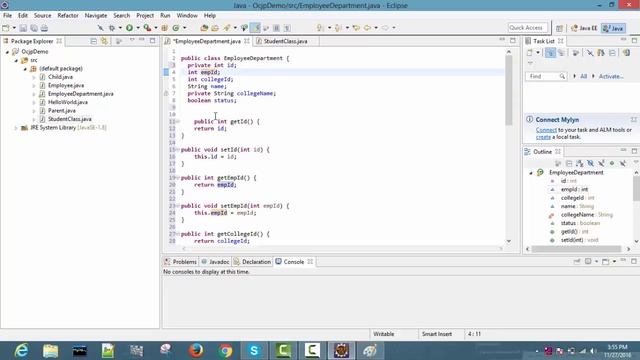The width and height of the screenshot is (640, 360).
Task: Click the green Run button icon
Action: point(129,28)
